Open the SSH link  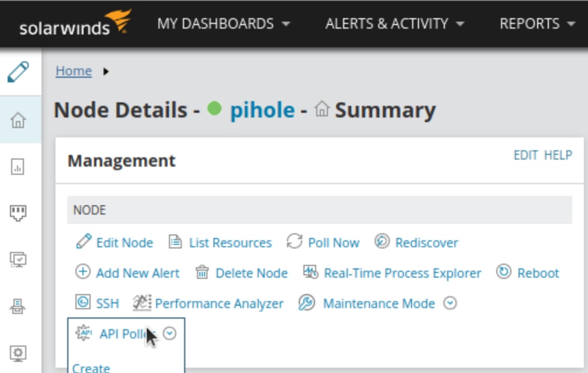108,303
